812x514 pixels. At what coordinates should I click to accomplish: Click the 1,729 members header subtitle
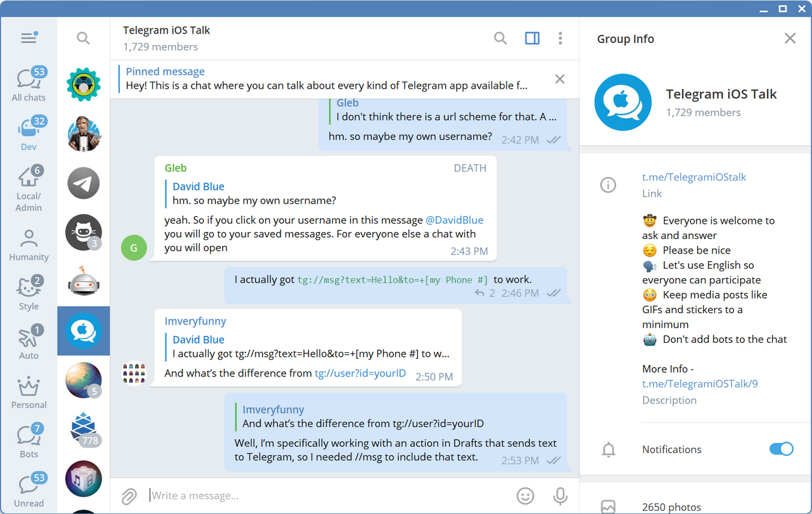[160, 47]
